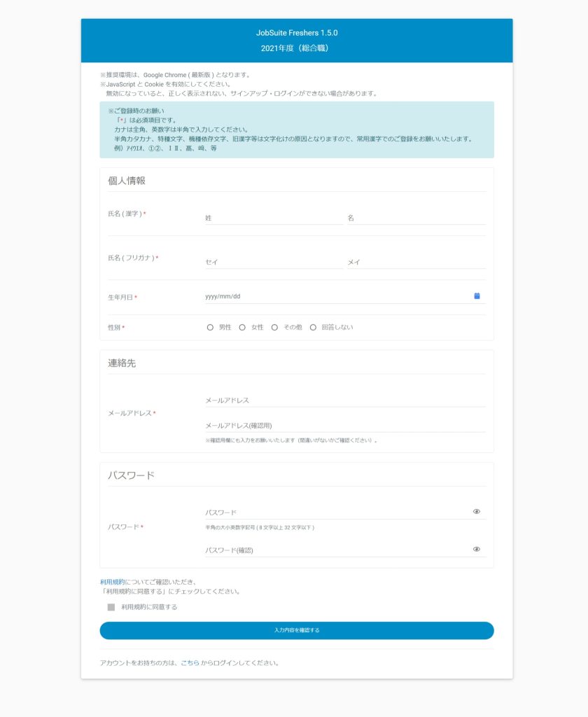Click the セイ furigana surname field
This screenshot has width=588, height=717.
click(x=273, y=262)
